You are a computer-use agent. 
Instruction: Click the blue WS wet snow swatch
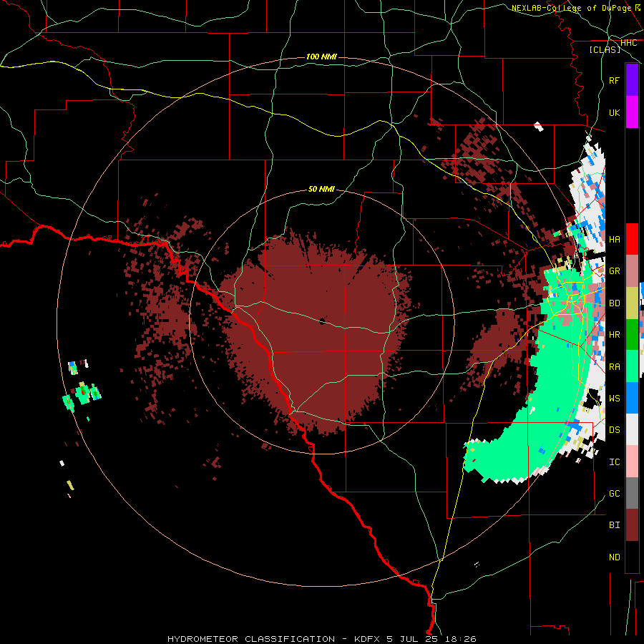click(x=632, y=398)
